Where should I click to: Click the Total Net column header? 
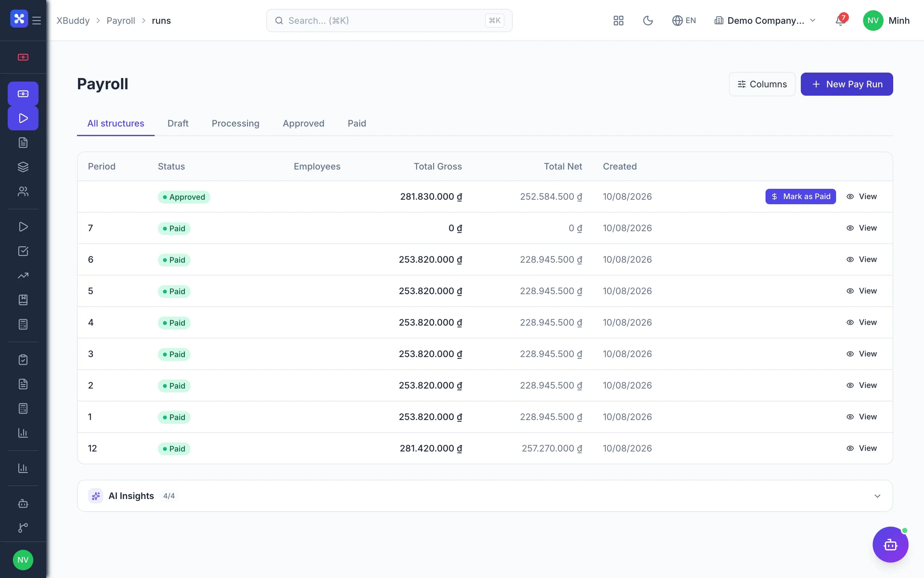[563, 166]
